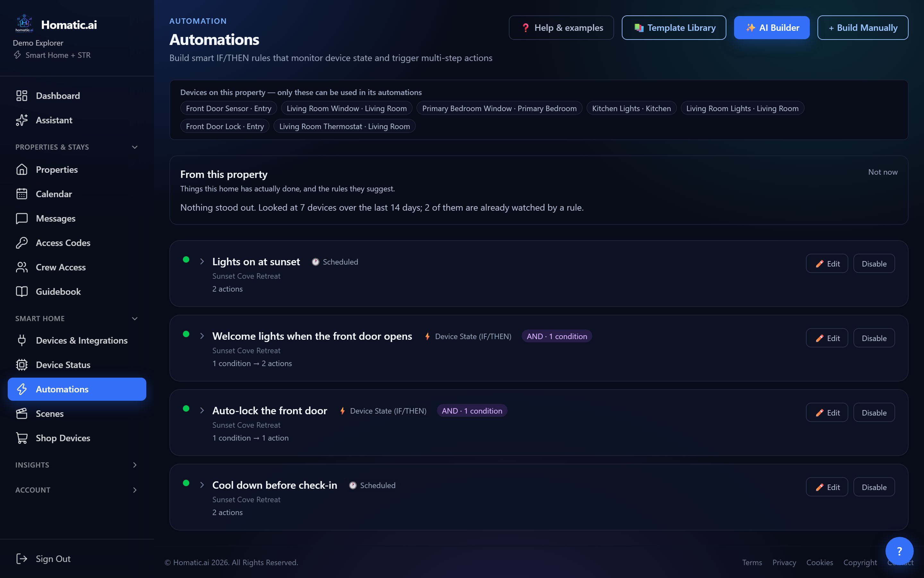This screenshot has width=924, height=578.
Task: Select the Front Door Lock · Entry chip
Action: pos(225,126)
